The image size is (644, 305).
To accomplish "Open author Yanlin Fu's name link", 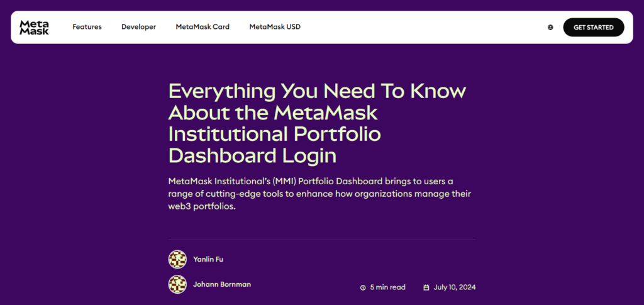I will (x=208, y=260).
